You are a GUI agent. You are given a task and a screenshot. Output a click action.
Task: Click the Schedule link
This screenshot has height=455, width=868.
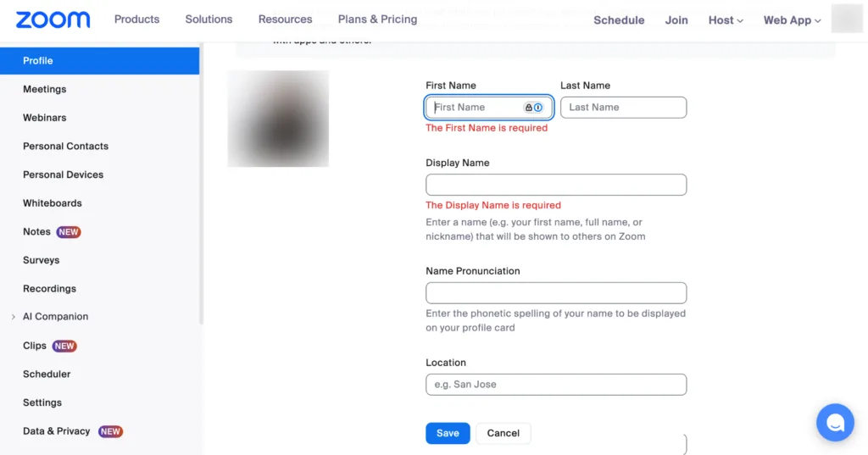coord(619,20)
